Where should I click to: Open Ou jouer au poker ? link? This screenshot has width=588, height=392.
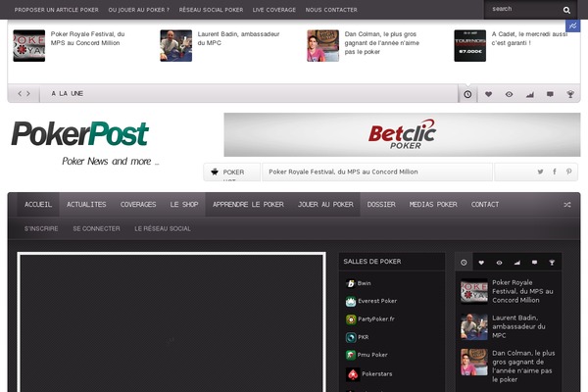tap(139, 10)
